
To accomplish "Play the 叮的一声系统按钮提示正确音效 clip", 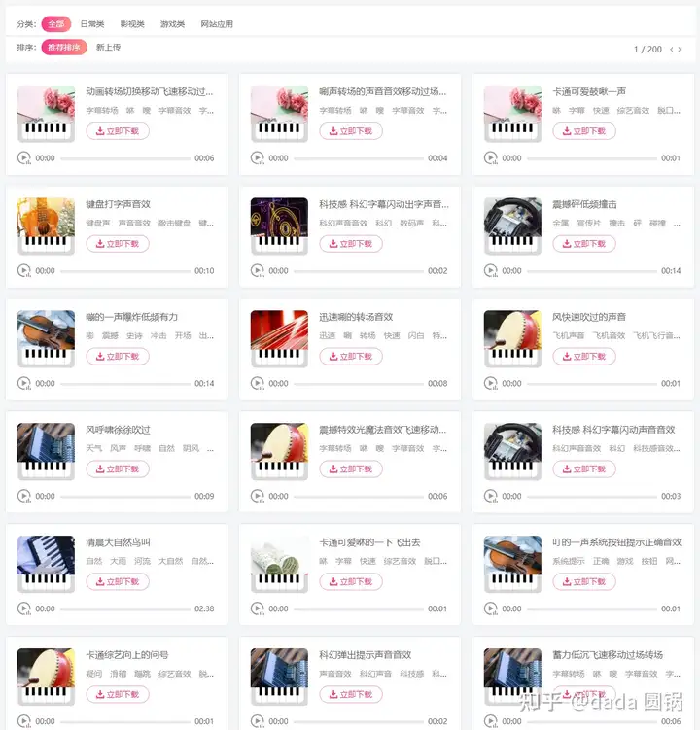I will (490, 608).
